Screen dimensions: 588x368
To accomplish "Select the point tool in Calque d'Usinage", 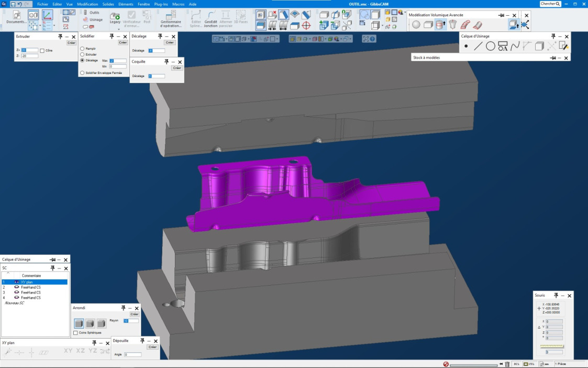I will click(x=466, y=46).
